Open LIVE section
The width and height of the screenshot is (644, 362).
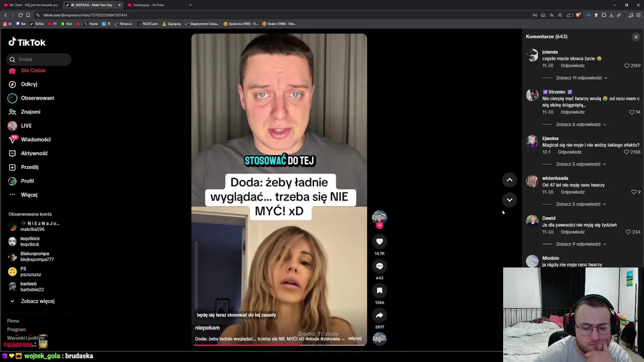(x=20, y=126)
